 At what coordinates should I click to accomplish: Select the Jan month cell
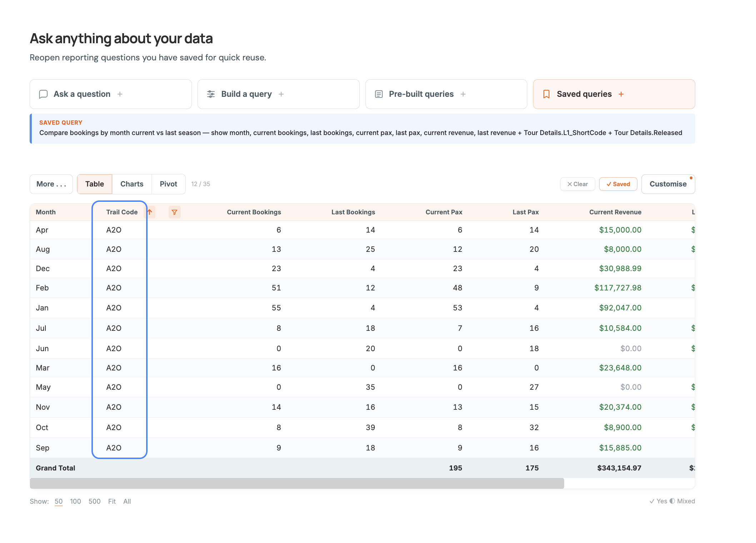[x=42, y=308]
